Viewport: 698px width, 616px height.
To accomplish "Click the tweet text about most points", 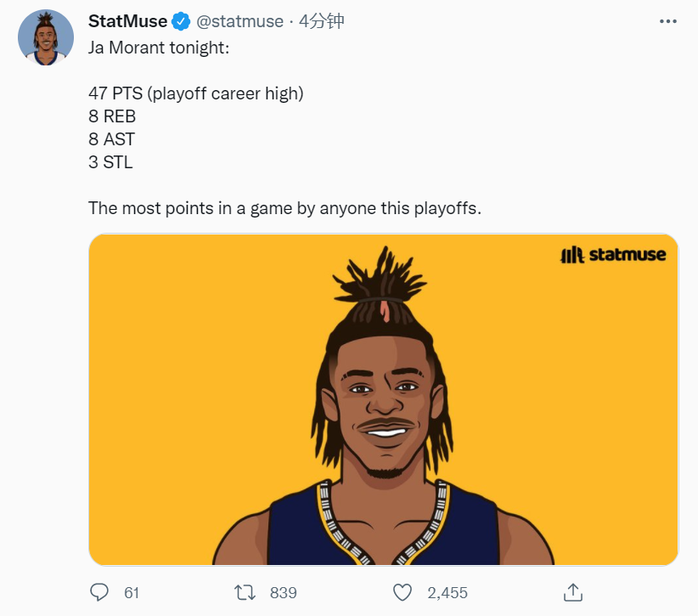I will (285, 208).
